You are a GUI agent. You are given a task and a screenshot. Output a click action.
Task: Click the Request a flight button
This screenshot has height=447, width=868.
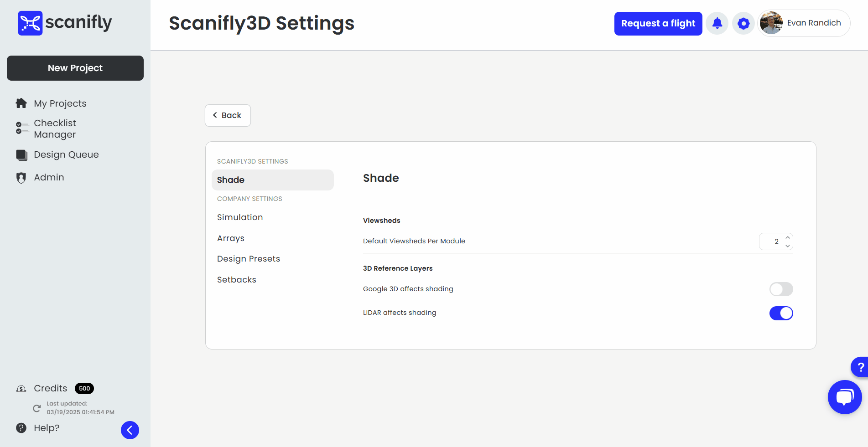pyautogui.click(x=658, y=23)
